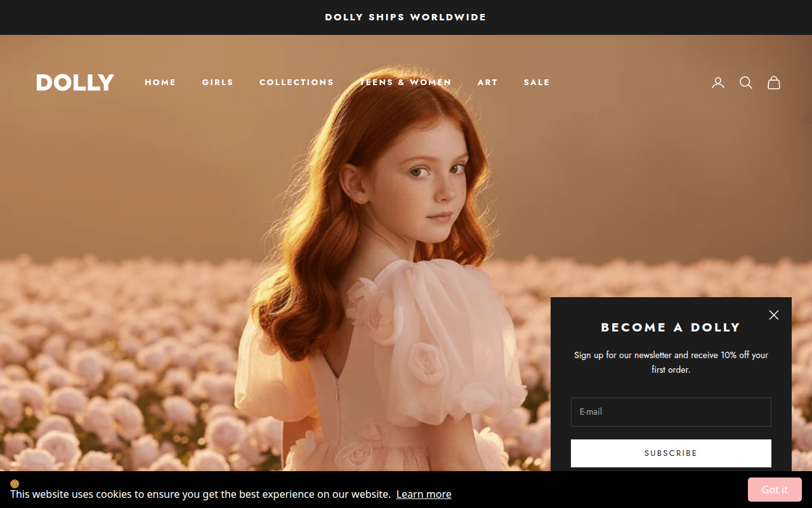Screen dimensions: 812x508
Task: Open the shopping bag cart icon
Action: point(774,83)
